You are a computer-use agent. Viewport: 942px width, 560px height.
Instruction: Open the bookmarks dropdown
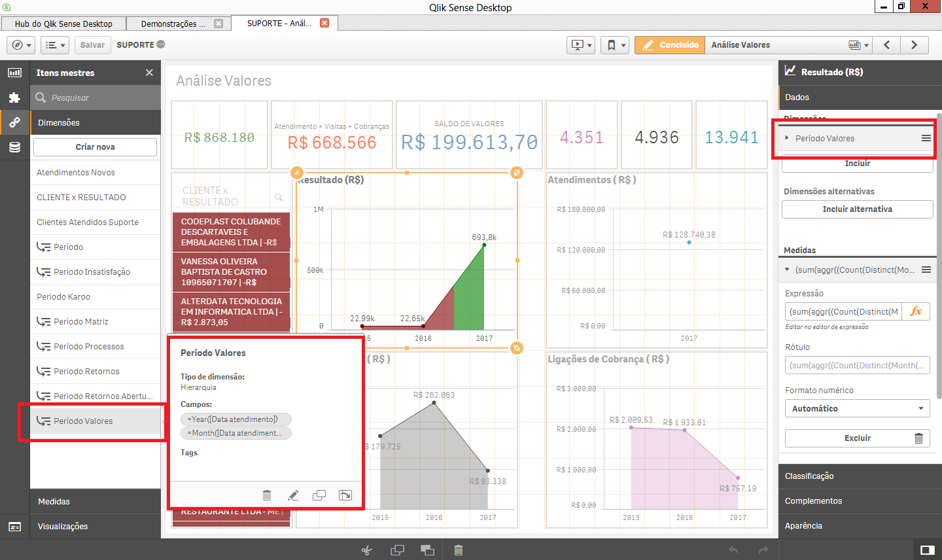pyautogui.click(x=616, y=45)
